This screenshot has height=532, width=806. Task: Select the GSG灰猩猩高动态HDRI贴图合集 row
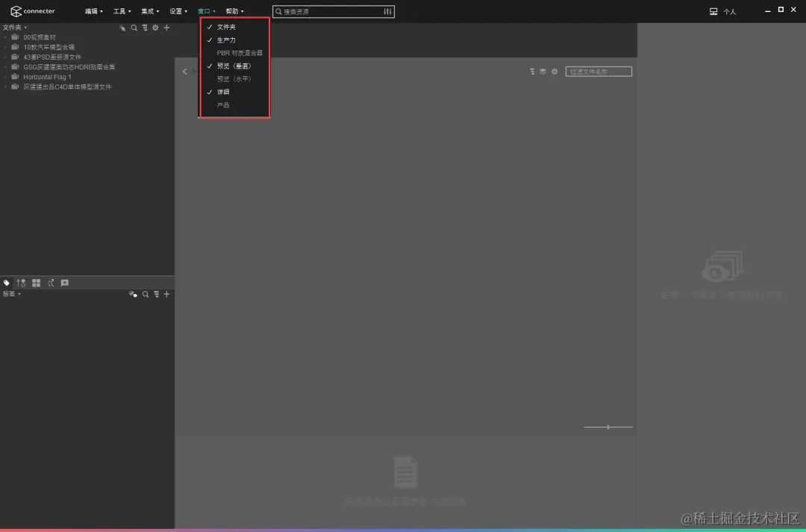click(87, 67)
